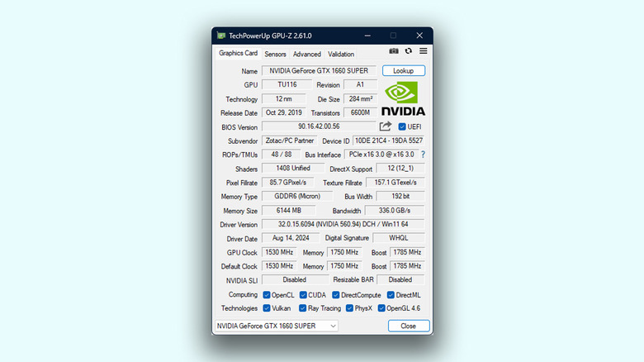
Task: Click the Close button at bottom
Action: click(409, 326)
